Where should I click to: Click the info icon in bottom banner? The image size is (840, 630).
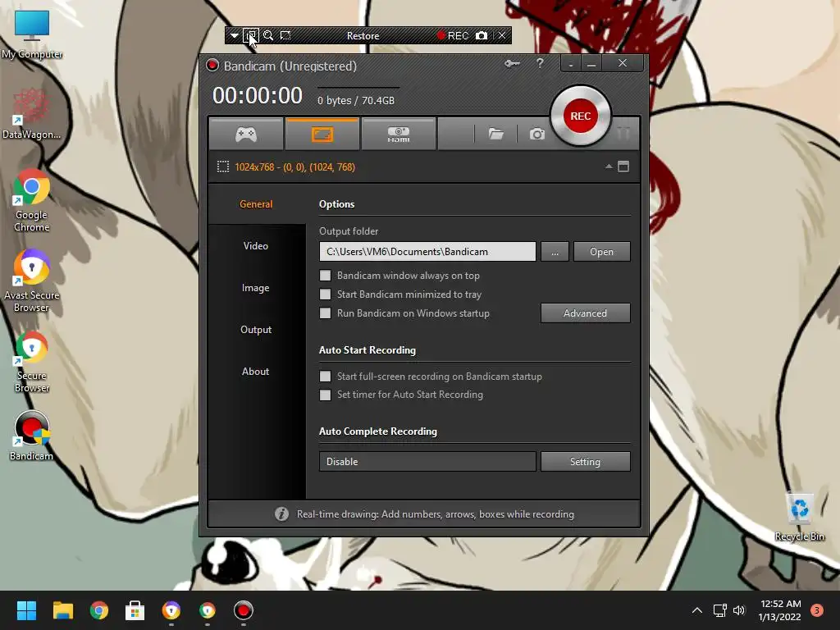(282, 514)
